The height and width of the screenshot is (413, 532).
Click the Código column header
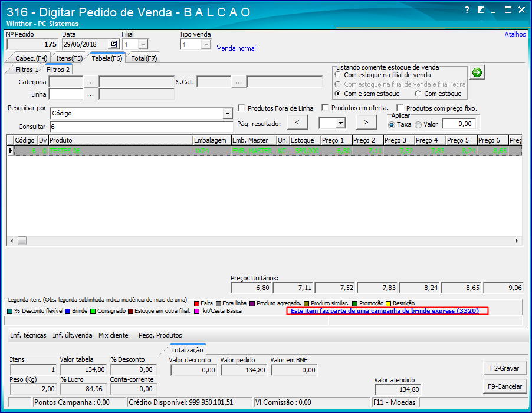[25, 140]
